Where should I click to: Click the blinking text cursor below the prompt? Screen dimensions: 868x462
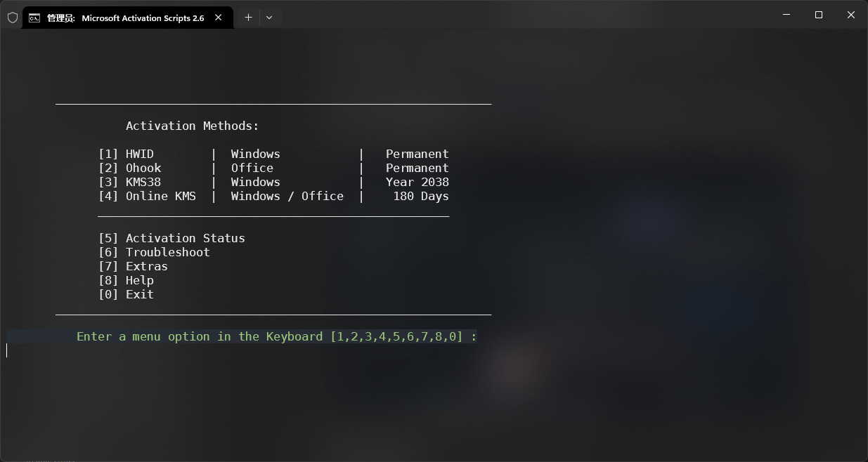(x=7, y=350)
